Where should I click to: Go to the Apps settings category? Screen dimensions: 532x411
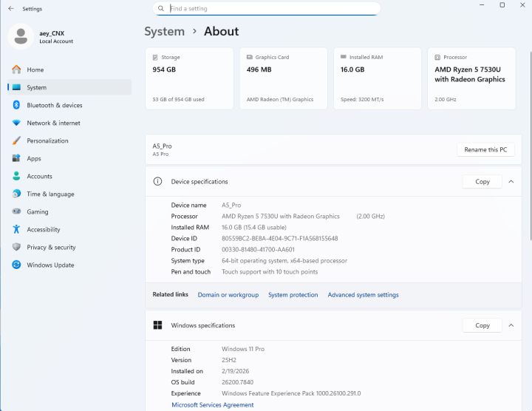click(34, 158)
